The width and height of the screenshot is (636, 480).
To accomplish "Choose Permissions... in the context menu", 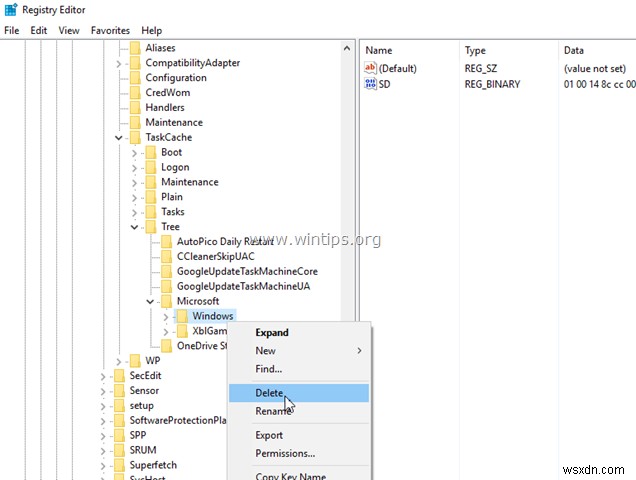I will coord(299,453).
